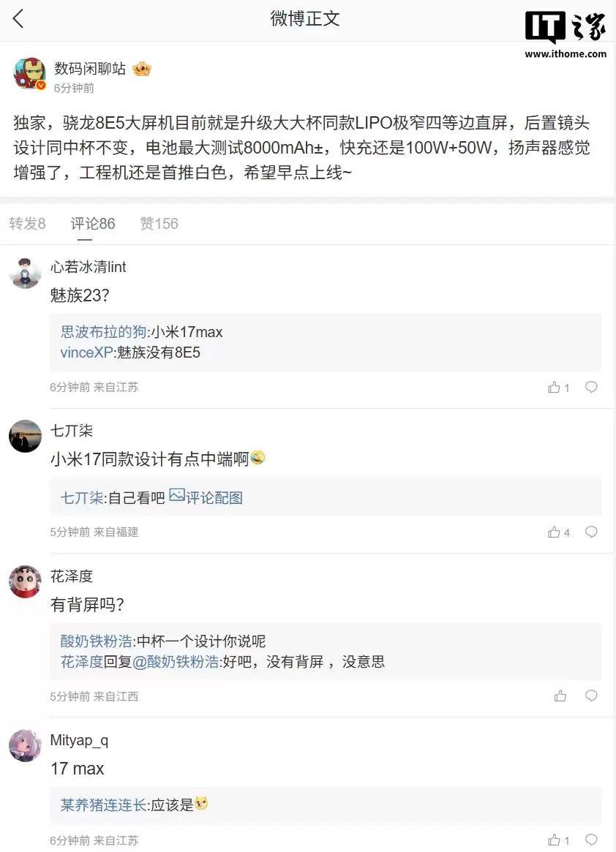616x852 pixels.
Task: Open replies under 心若冰清lint's comment
Action: (x=591, y=387)
